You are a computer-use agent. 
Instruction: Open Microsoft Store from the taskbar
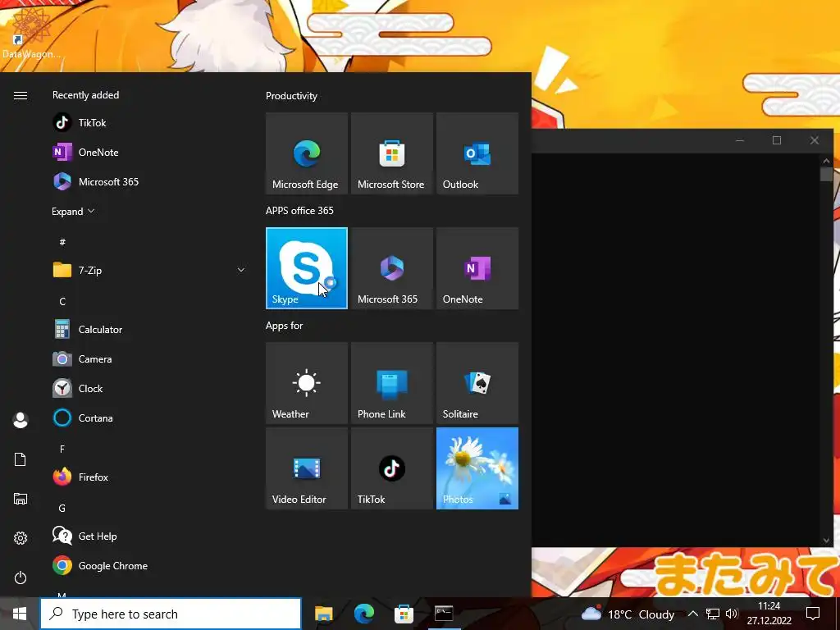(x=404, y=614)
